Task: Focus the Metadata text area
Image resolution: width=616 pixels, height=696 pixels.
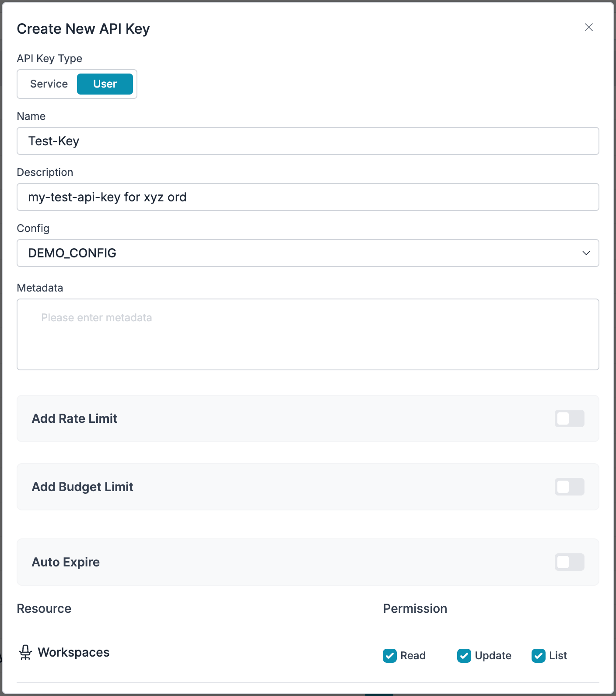Action: [x=308, y=334]
